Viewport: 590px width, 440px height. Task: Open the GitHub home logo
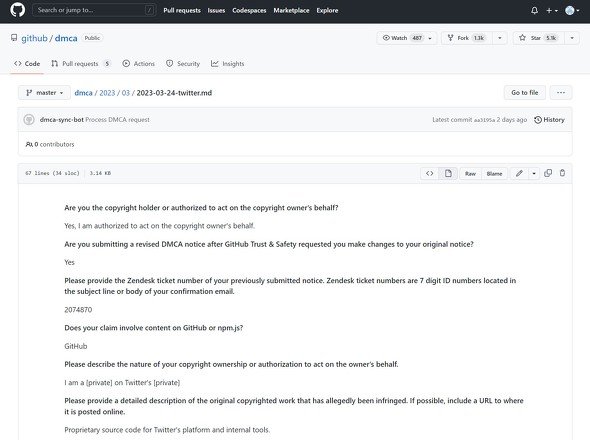click(17, 10)
